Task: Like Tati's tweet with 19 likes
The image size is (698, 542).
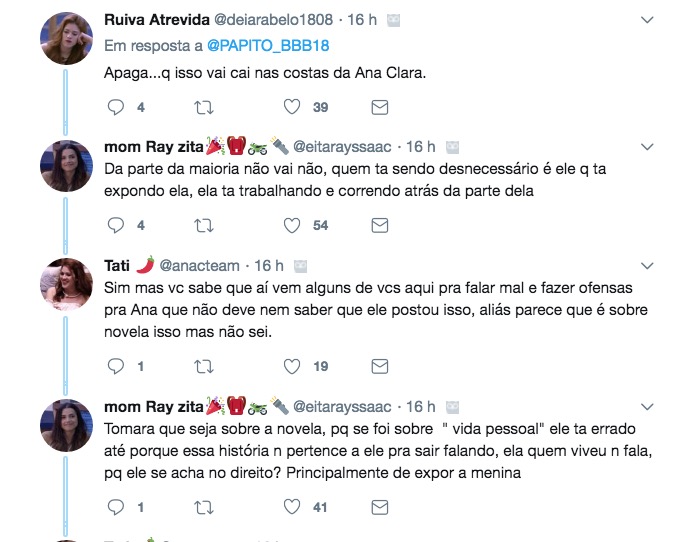Action: tap(293, 366)
